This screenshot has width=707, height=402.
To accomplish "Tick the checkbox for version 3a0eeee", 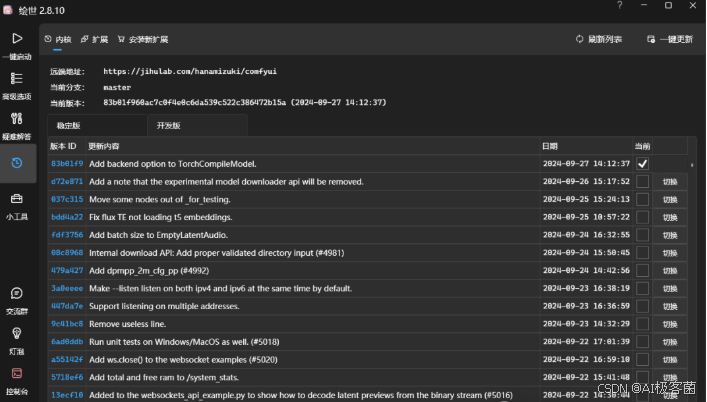I will pos(643,288).
